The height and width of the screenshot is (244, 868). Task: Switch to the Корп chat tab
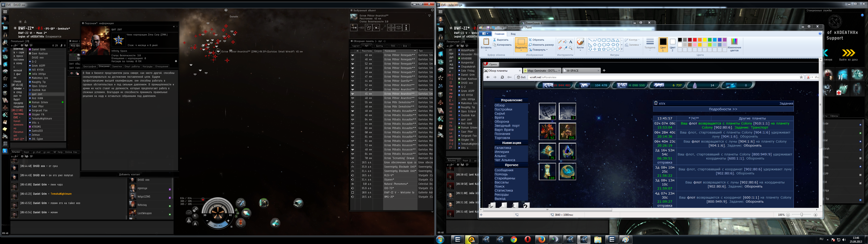27,152
